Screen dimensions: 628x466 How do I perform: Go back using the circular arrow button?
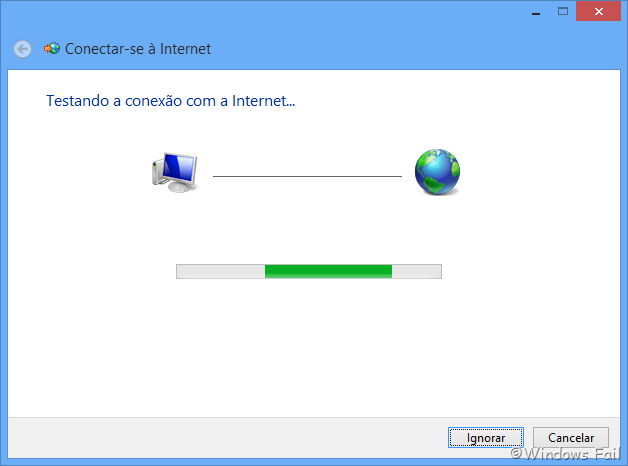point(22,49)
